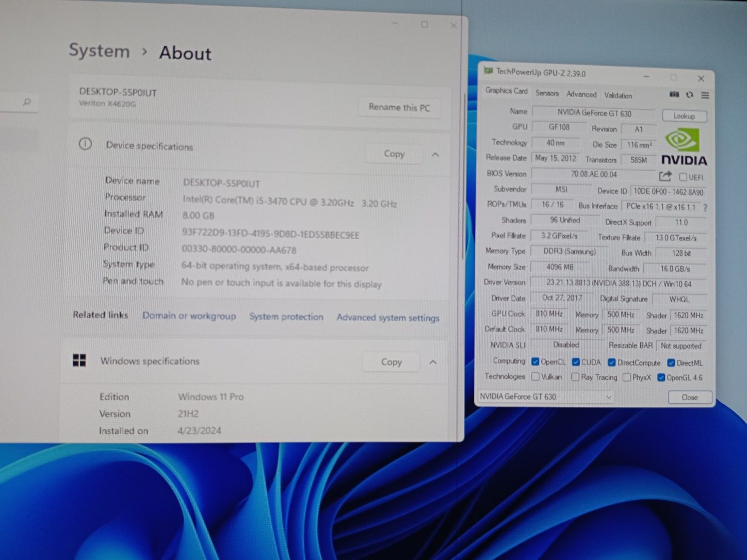Toggle the PhysX checkbox
This screenshot has width=747, height=560.
(x=626, y=377)
